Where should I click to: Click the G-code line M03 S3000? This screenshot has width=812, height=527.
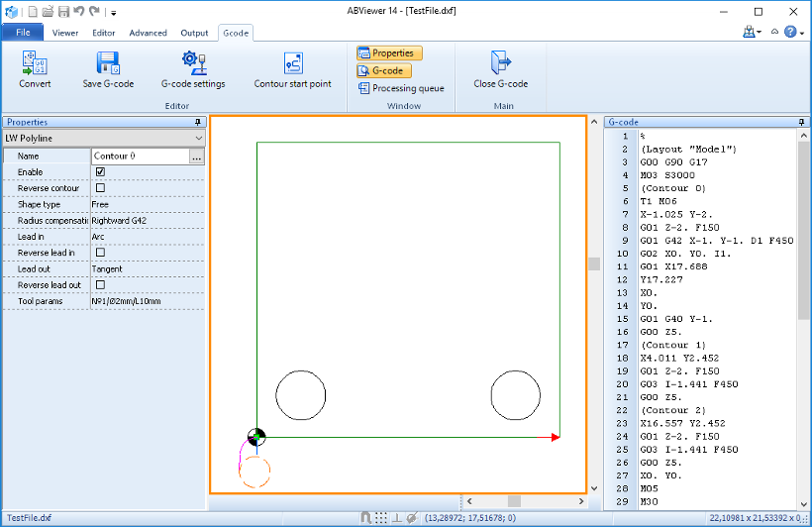(667, 175)
